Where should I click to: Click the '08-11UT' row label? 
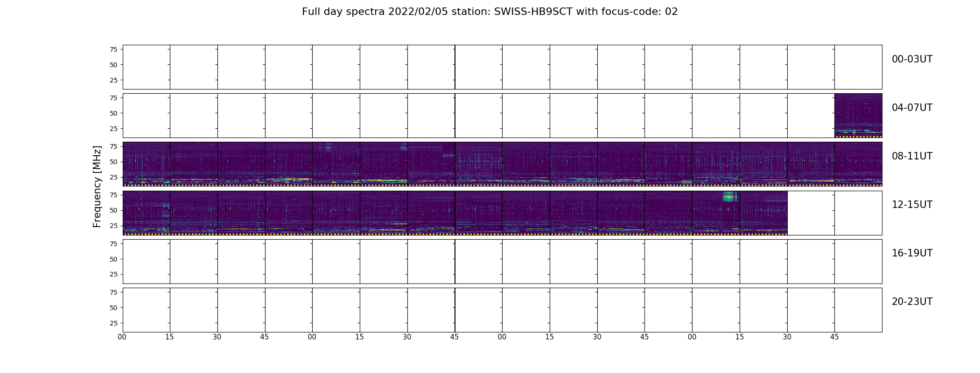[912, 156]
